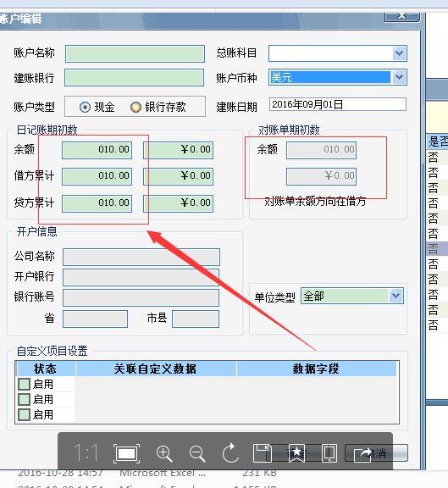The width and height of the screenshot is (448, 488).
Task: Click 借方累计 010.00 field
Action: pyautogui.click(x=97, y=176)
